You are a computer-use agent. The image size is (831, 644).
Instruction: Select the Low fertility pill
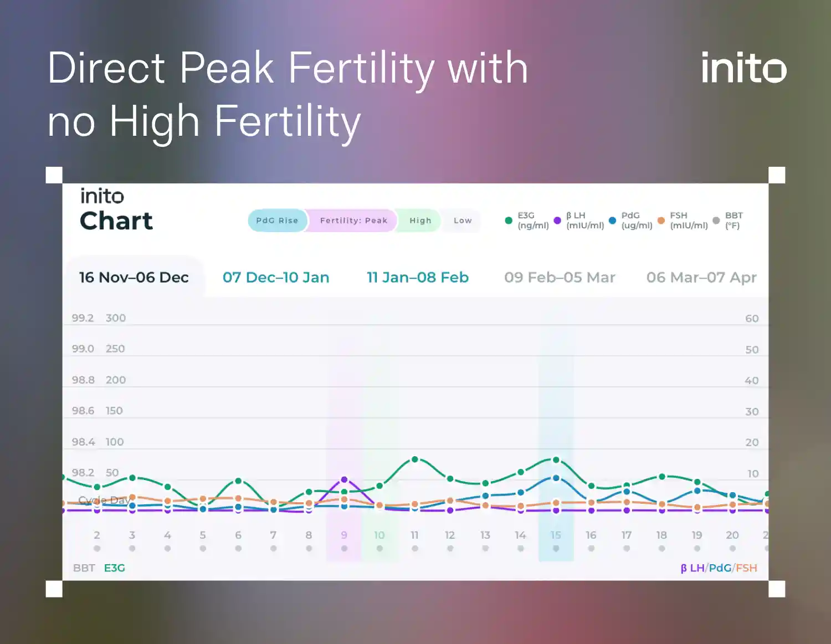[463, 221]
